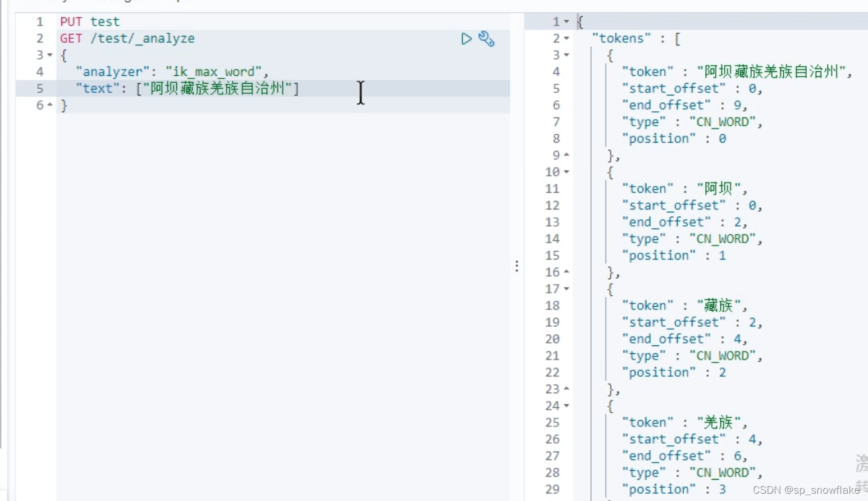Click the "藏族" token value in response
Viewport: 868px width, 501px height.
click(719, 306)
